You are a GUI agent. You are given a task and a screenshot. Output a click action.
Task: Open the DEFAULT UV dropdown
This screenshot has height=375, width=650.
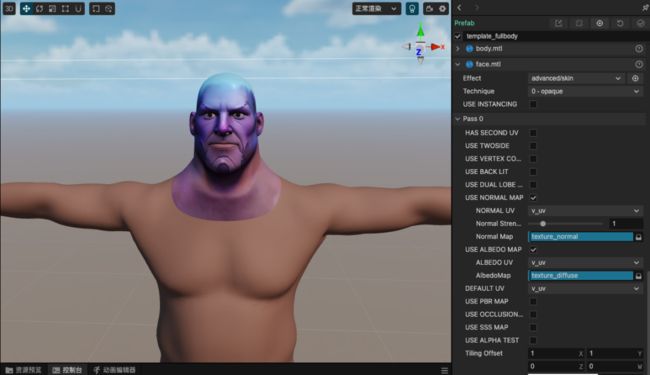point(585,288)
